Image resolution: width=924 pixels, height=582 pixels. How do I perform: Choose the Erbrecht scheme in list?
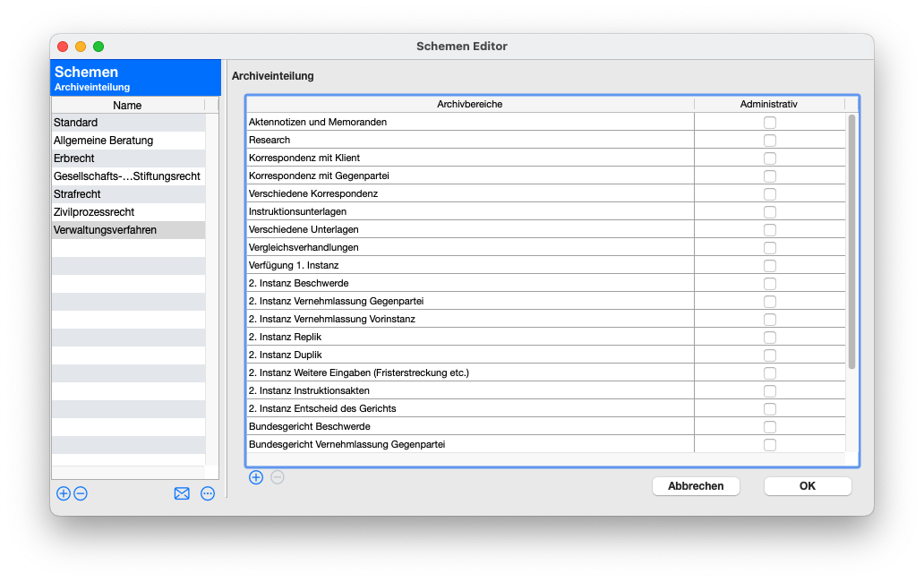[128, 158]
